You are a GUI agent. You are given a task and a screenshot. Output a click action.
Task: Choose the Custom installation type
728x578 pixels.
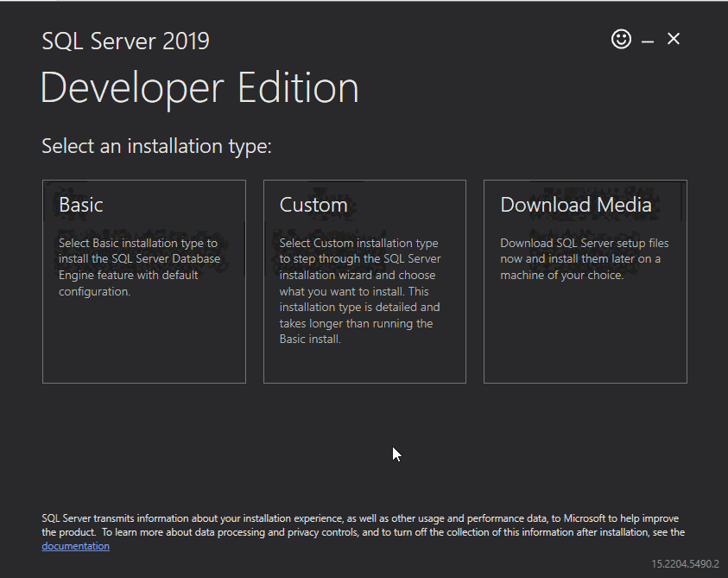[x=364, y=282]
